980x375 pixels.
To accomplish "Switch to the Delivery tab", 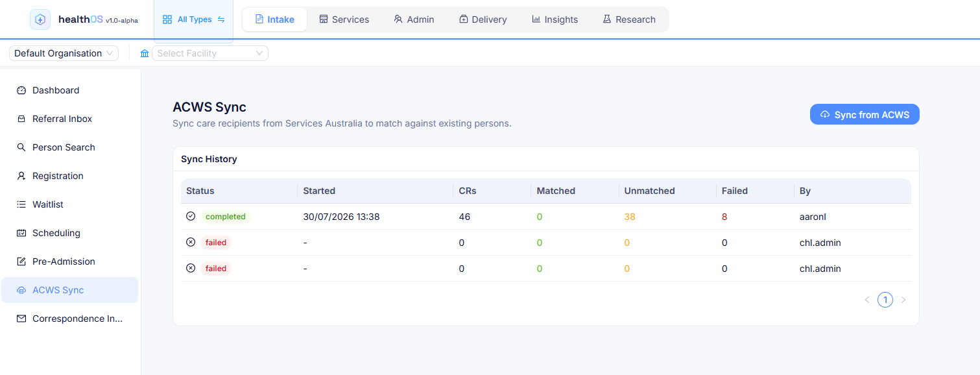I will (483, 19).
